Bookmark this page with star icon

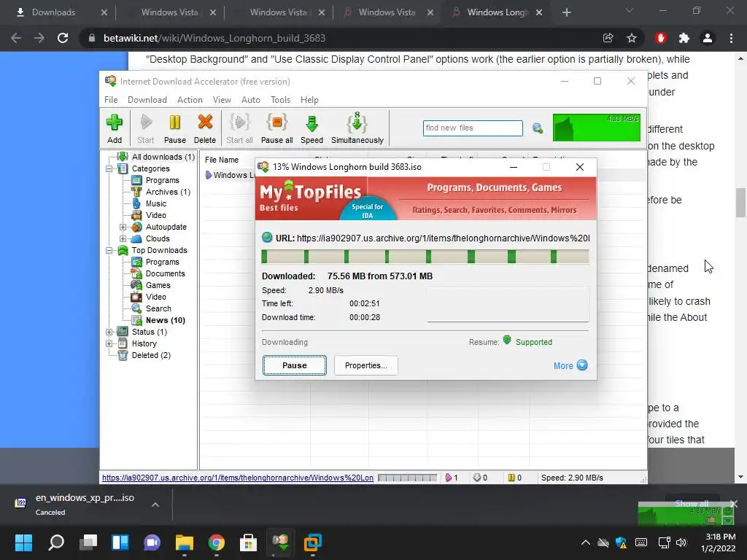(632, 38)
